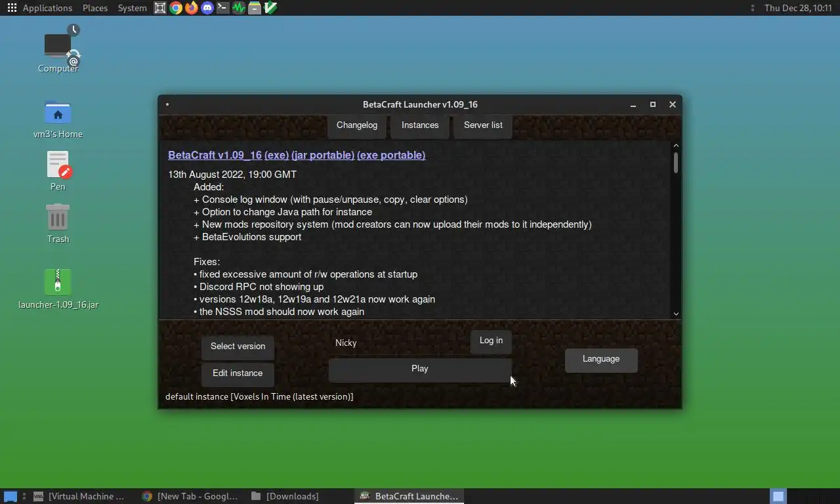Launch the screenshot tool from top panel

click(x=160, y=8)
